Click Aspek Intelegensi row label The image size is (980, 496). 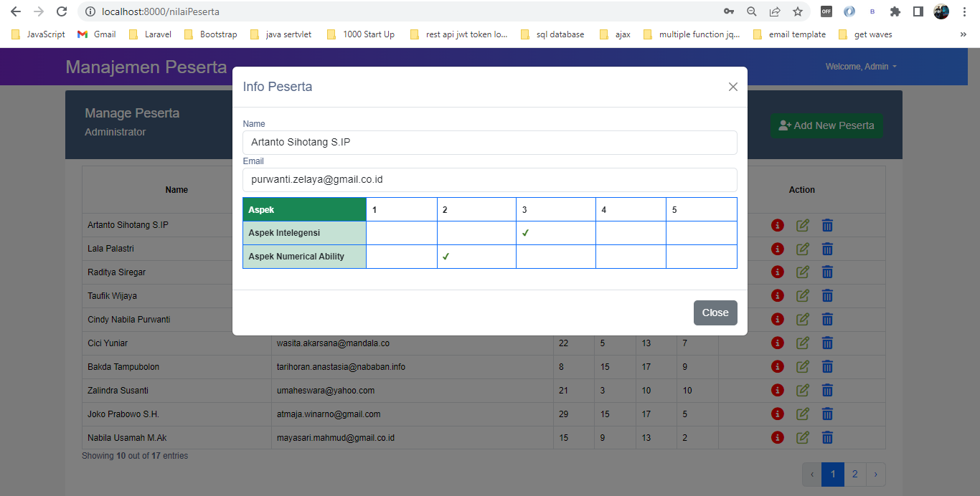coord(284,233)
